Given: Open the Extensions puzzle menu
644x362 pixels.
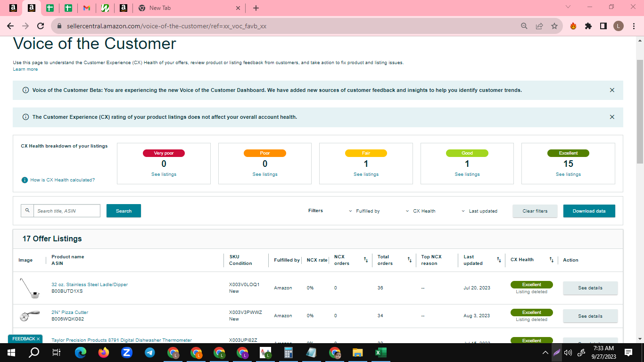Looking at the screenshot, I should 588,26.
